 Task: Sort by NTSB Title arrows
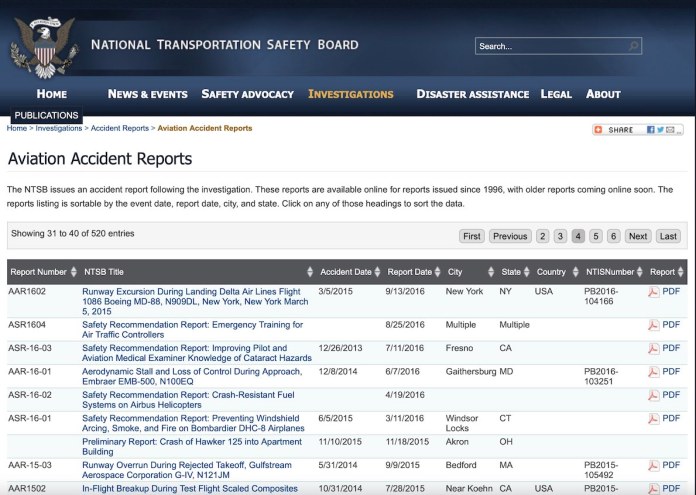[310, 272]
